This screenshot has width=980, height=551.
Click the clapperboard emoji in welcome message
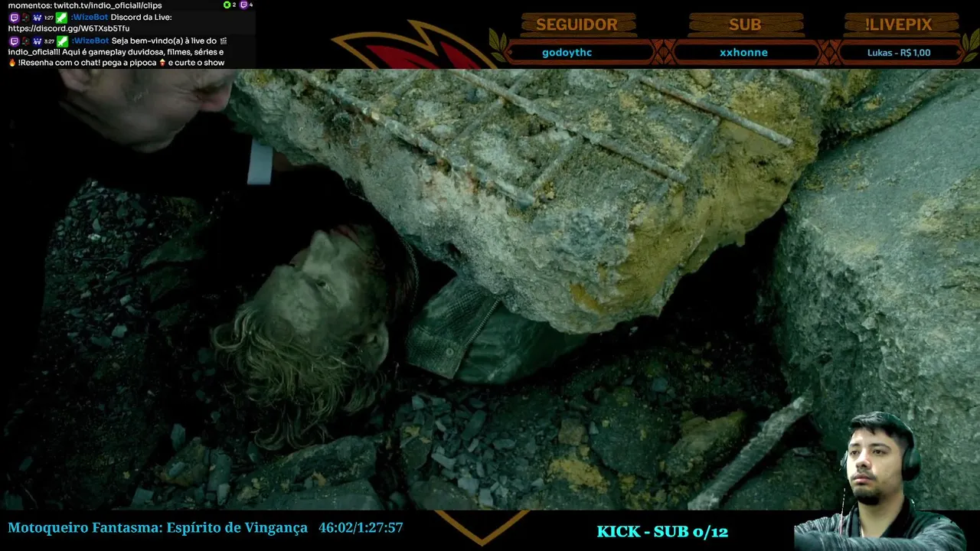223,41
